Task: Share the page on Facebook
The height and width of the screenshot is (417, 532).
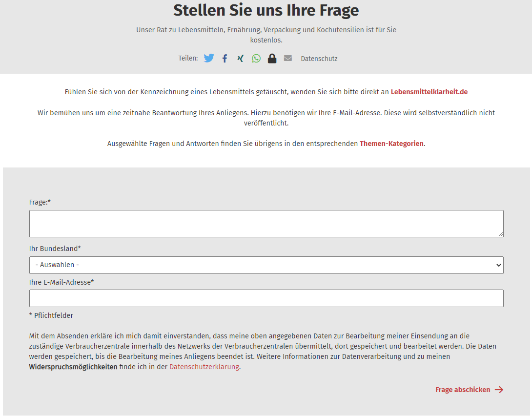Action: (225, 58)
